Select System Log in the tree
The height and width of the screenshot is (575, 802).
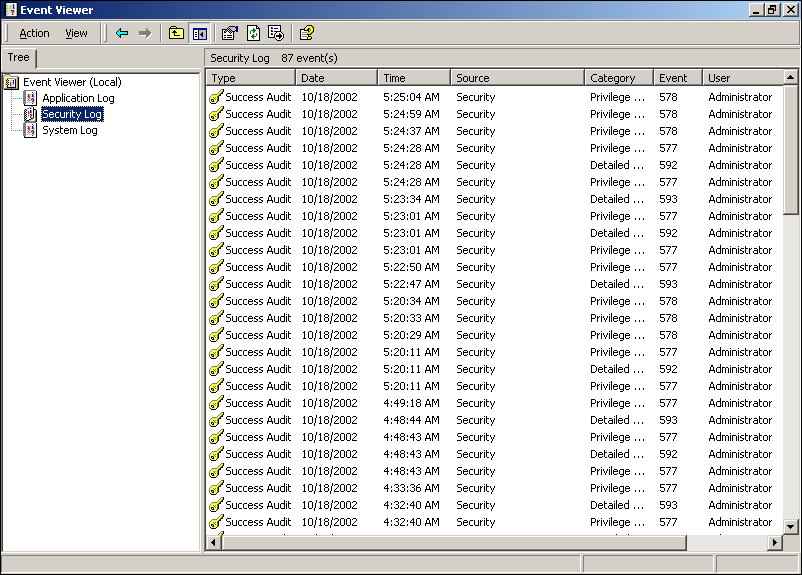click(x=69, y=130)
